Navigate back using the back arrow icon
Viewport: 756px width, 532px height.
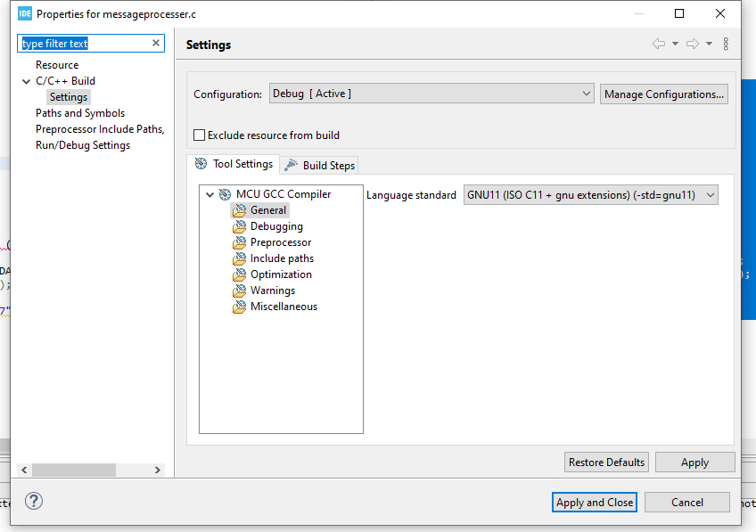pos(659,44)
